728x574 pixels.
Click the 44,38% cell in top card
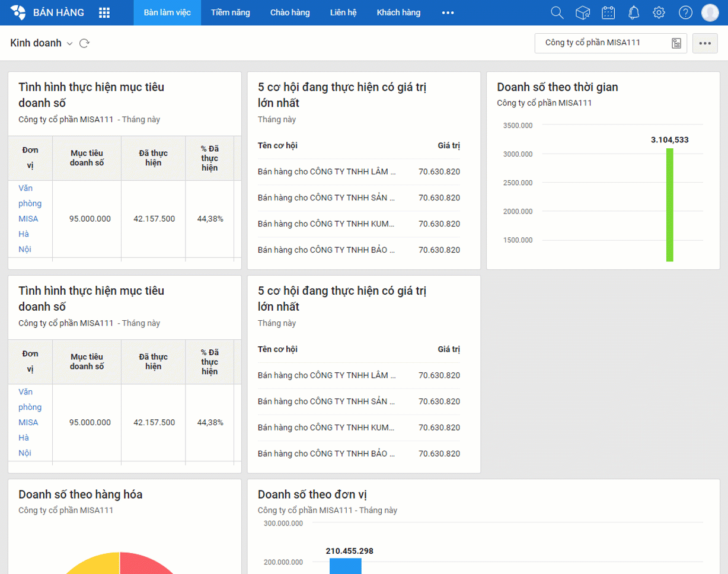point(210,219)
